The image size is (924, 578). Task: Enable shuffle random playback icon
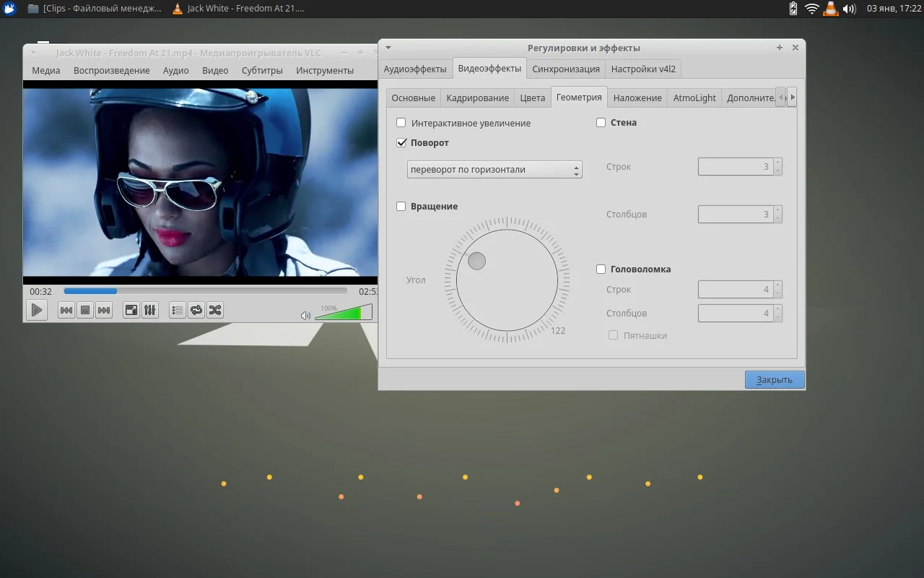click(214, 310)
